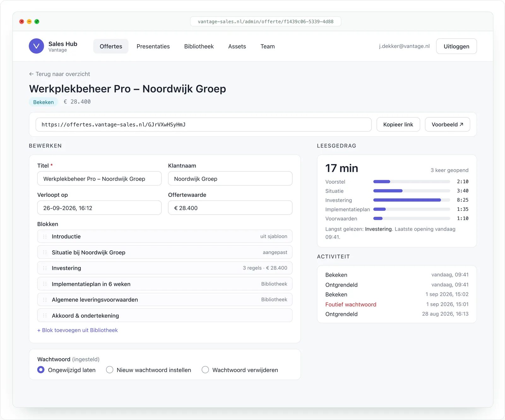Open the Team page
Viewport: 505px width, 420px height.
tap(267, 46)
